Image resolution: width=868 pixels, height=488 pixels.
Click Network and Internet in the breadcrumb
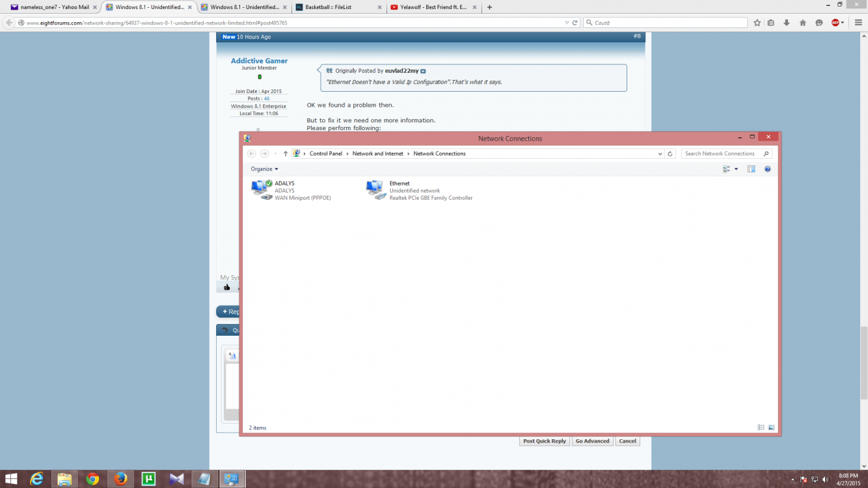tap(378, 154)
